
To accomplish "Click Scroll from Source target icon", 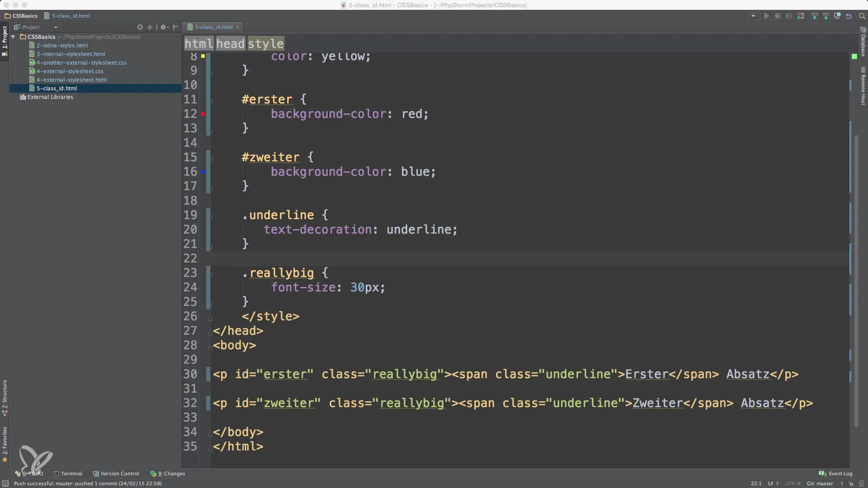I will coord(140,27).
